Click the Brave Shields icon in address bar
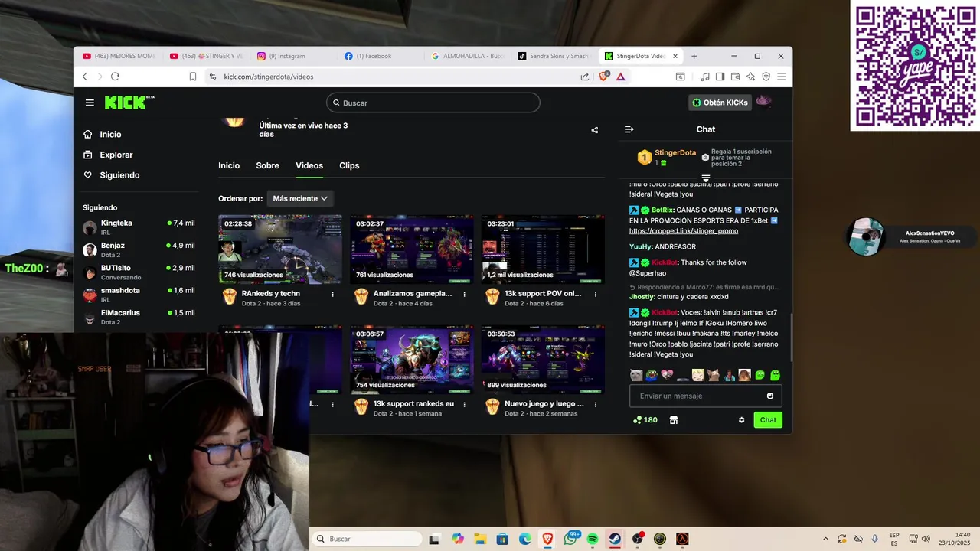 click(604, 77)
